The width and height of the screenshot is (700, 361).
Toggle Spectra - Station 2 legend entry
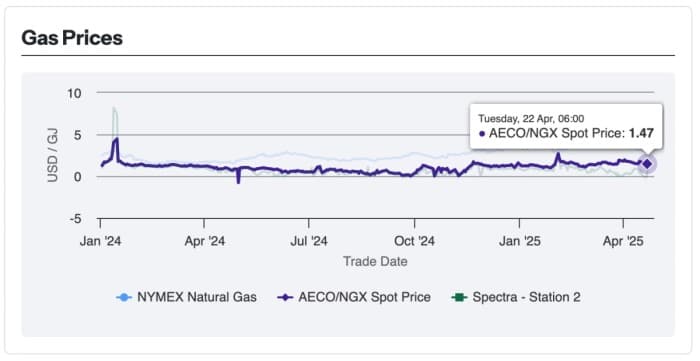(516, 297)
